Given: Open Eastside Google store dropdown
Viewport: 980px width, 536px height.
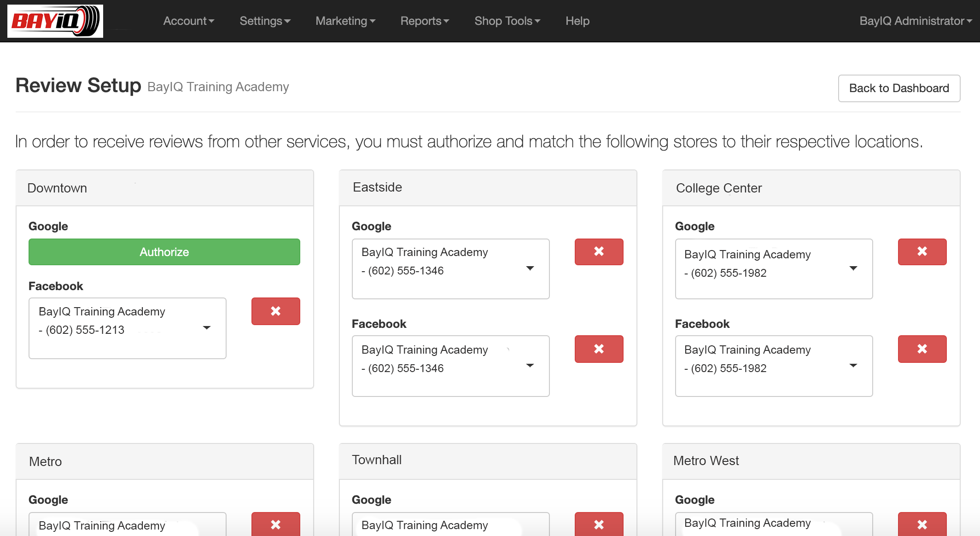Looking at the screenshot, I should click(x=451, y=269).
